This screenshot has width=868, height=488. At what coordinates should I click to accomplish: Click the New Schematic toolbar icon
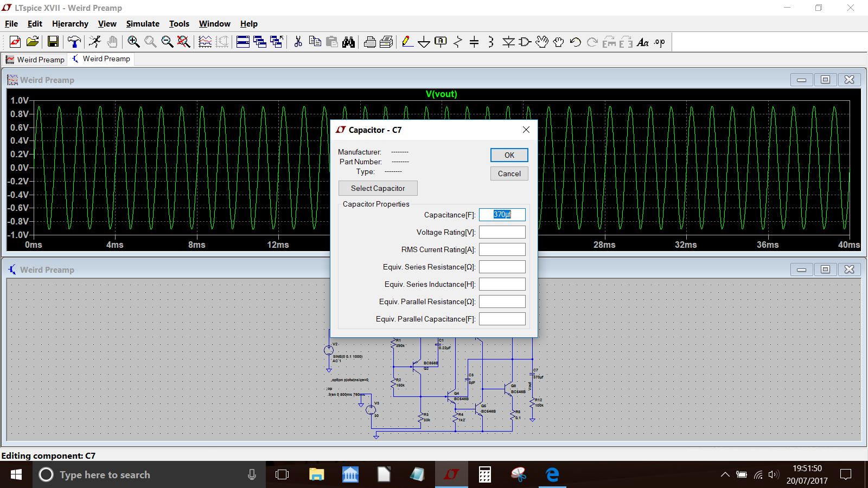point(15,42)
